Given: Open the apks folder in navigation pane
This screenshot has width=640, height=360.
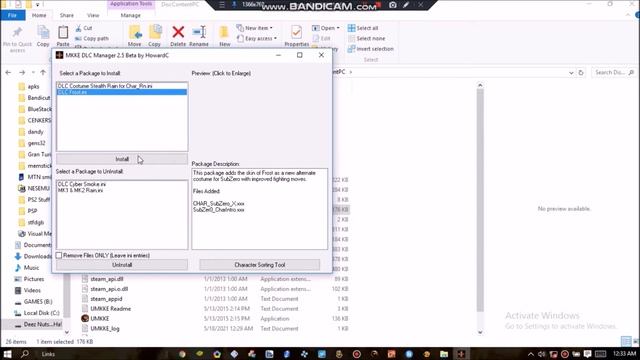Looking at the screenshot, I should [33, 87].
